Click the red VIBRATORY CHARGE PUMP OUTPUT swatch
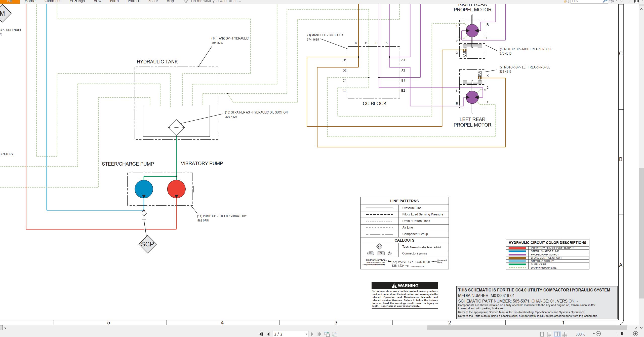Screen dimensions: 644x337 tap(517, 248)
